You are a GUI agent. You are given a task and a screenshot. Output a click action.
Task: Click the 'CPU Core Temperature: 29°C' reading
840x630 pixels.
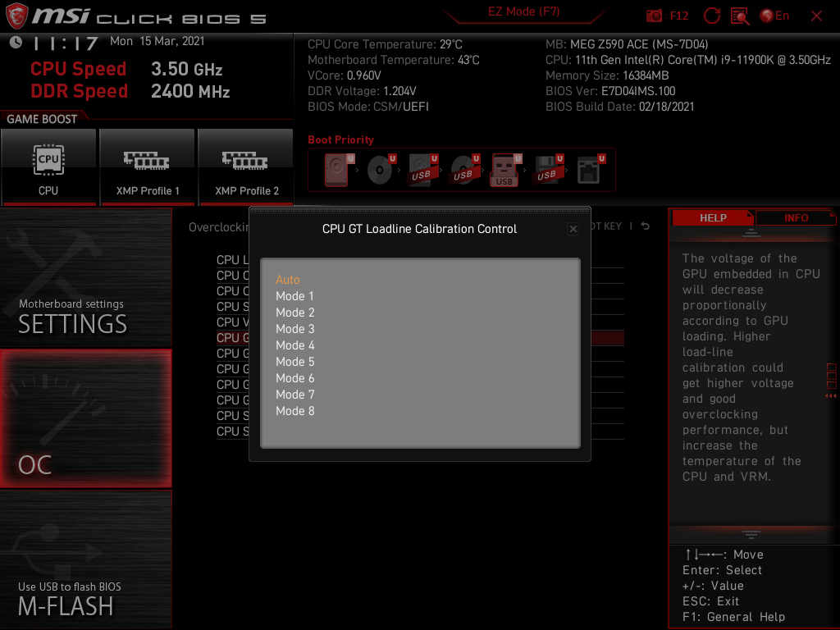pos(385,44)
